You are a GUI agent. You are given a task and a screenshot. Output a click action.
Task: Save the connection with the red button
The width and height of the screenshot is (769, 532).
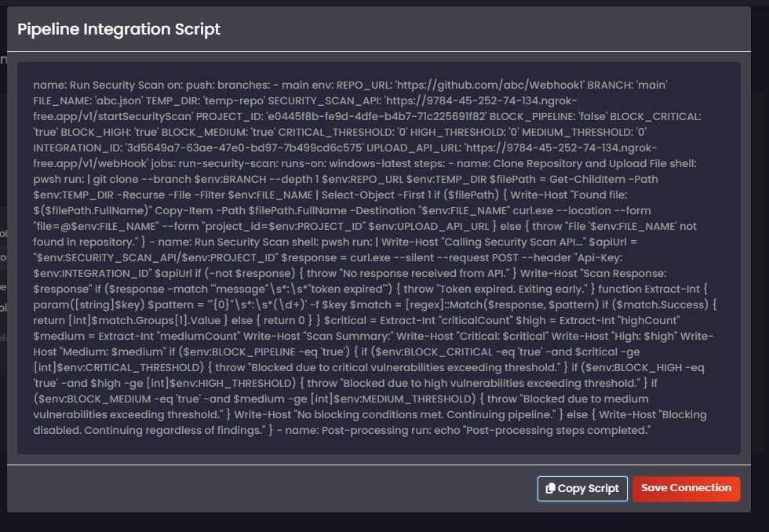click(x=686, y=488)
